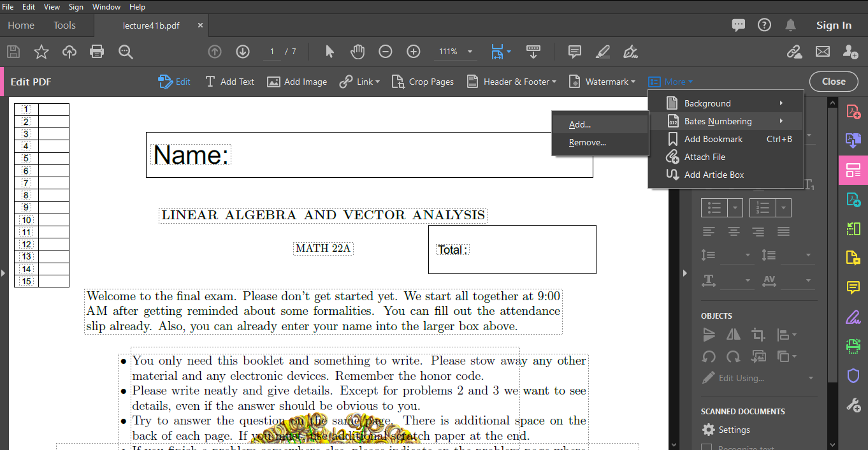
Task: Select the highlight text marker
Action: coord(602,52)
